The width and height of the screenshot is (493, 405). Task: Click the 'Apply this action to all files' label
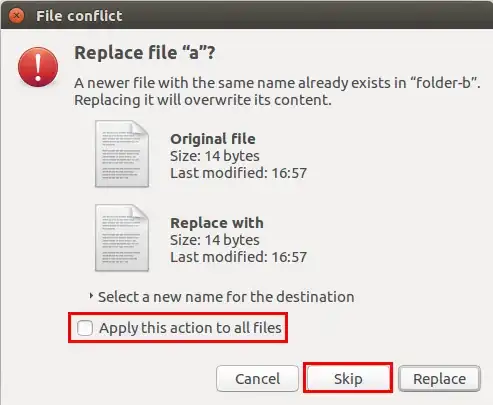(x=190, y=328)
